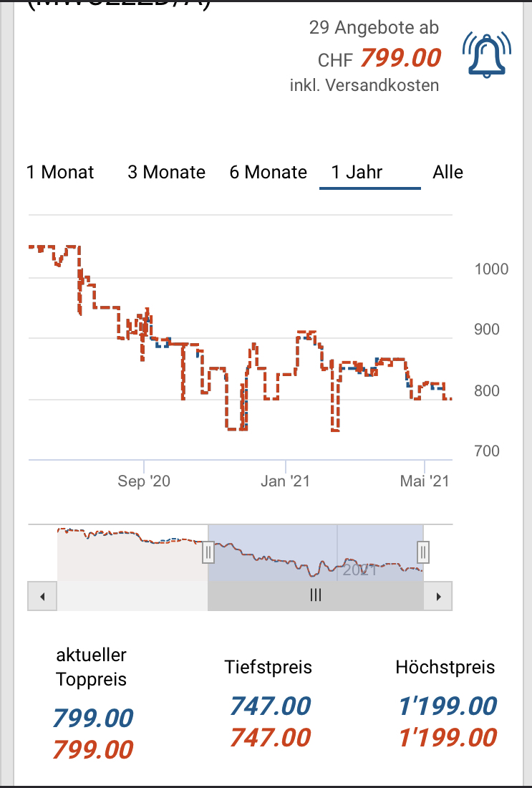
Task: Click the red Höchstpreis value 1'199.00
Action: pyautogui.click(x=448, y=737)
